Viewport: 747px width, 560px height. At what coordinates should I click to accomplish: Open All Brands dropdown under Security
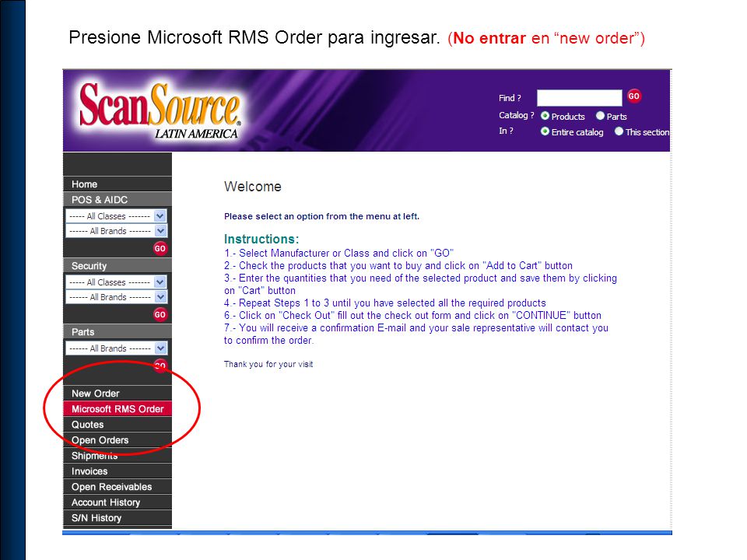[x=116, y=297]
